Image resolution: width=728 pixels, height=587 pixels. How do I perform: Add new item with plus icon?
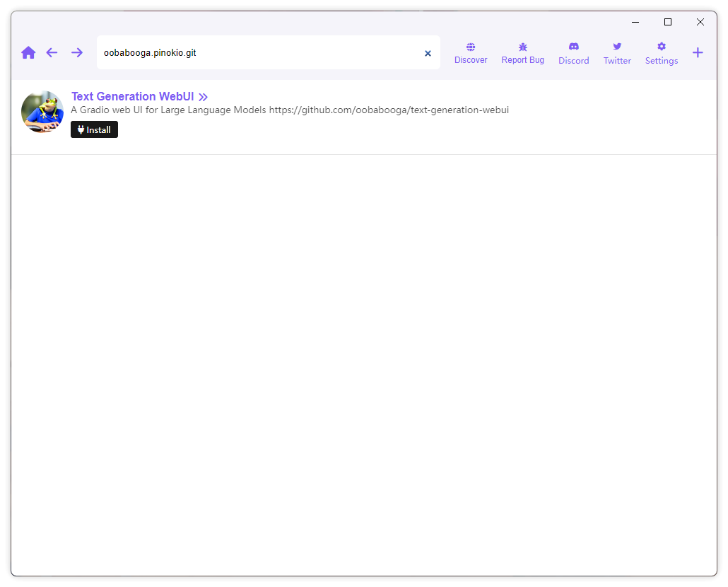click(x=698, y=52)
